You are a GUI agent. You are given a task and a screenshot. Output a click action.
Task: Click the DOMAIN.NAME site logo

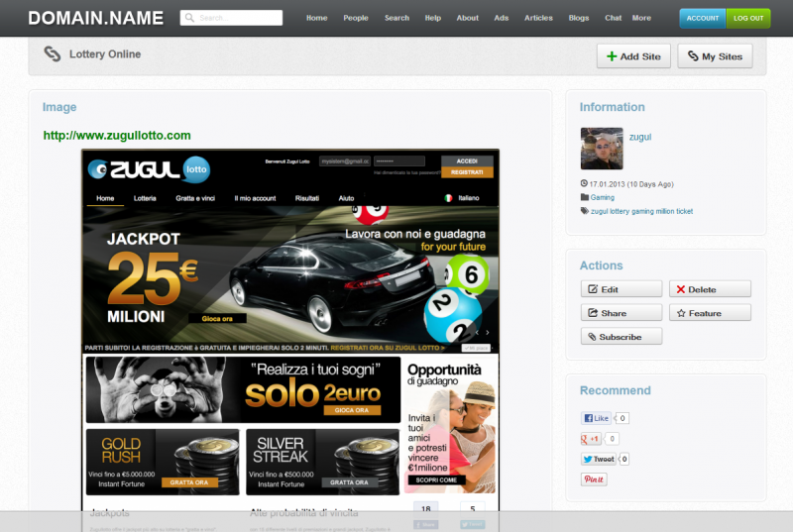(x=95, y=18)
